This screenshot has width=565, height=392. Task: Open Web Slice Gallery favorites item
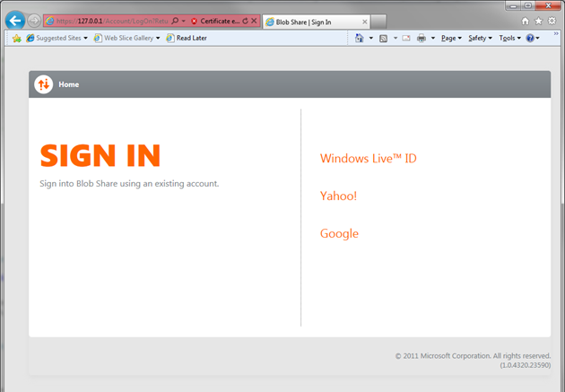tap(124, 38)
